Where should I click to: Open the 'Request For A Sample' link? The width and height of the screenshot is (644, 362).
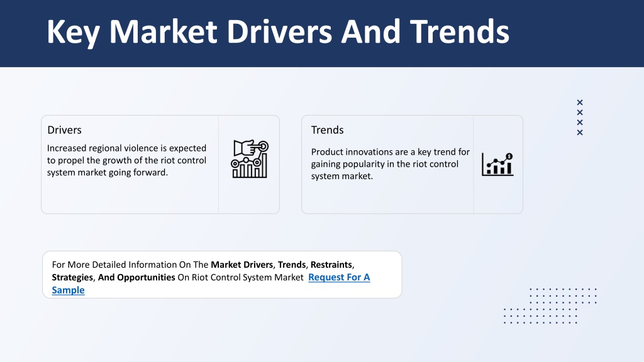[339, 277]
